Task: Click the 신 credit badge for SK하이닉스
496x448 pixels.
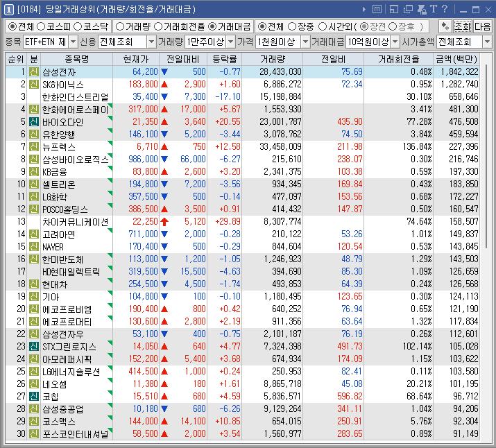Action: point(34,84)
